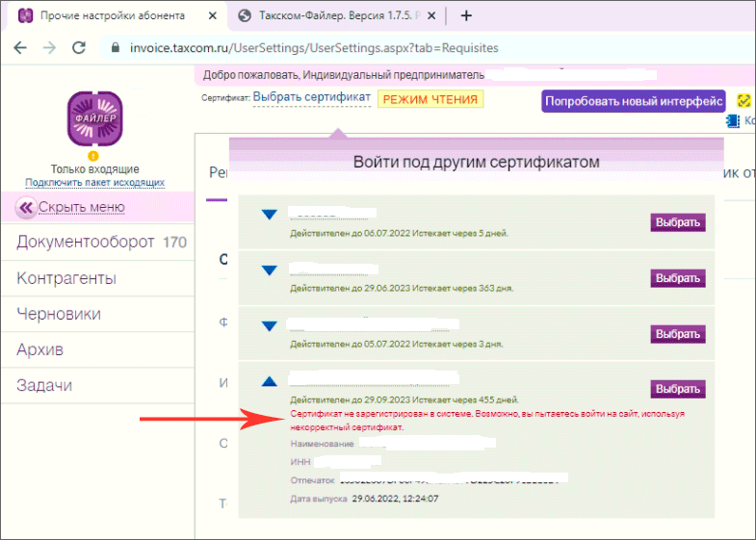Viewport: 756px width, 540px height.
Task: Click the browser forward arrow
Action: click(x=50, y=48)
